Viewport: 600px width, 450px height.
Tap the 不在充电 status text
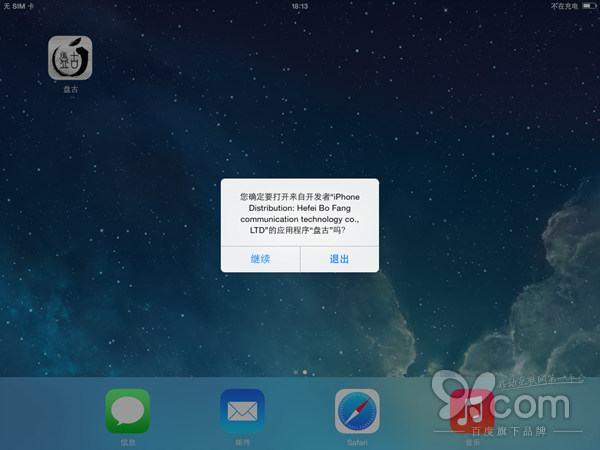[564, 6]
